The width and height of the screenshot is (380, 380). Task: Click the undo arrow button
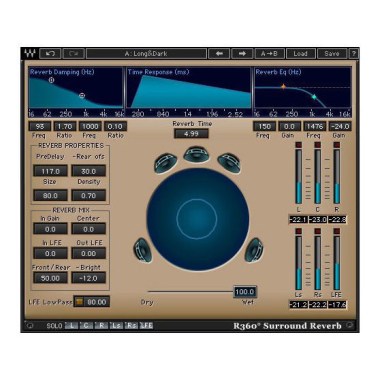50,54
